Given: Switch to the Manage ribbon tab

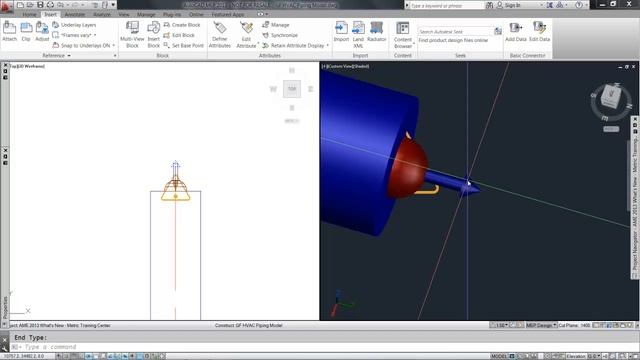Looking at the screenshot, I should pos(146,14).
